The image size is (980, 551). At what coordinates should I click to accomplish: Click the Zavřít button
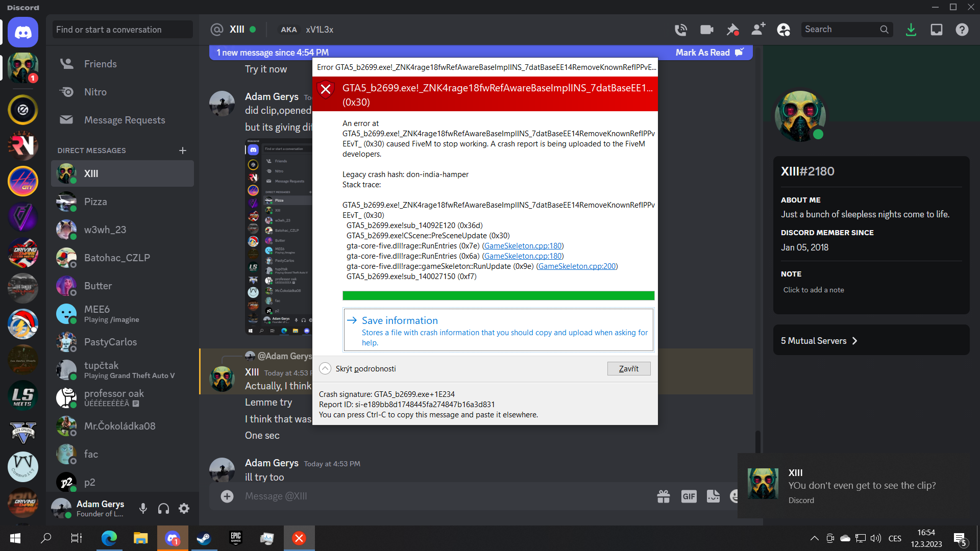(x=628, y=368)
